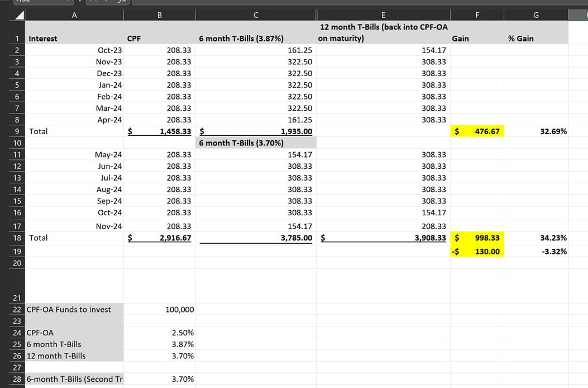
Task: Select the 'Jan-24' cell
Action: (x=74, y=85)
